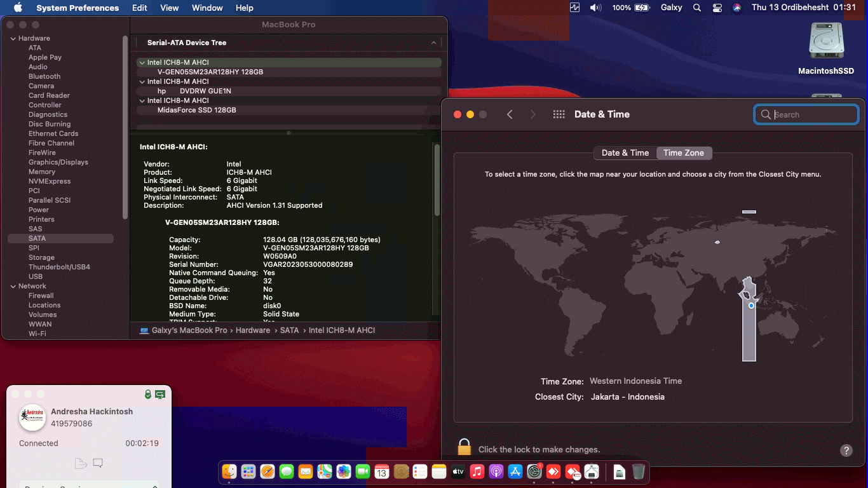868x488 pixels.
Task: Activate Siri from the menu bar
Action: coord(737,8)
